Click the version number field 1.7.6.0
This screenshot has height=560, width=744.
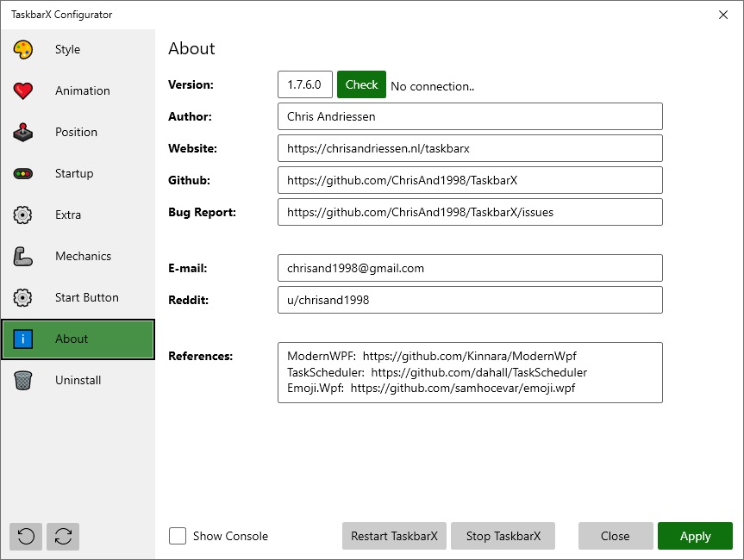coord(304,84)
